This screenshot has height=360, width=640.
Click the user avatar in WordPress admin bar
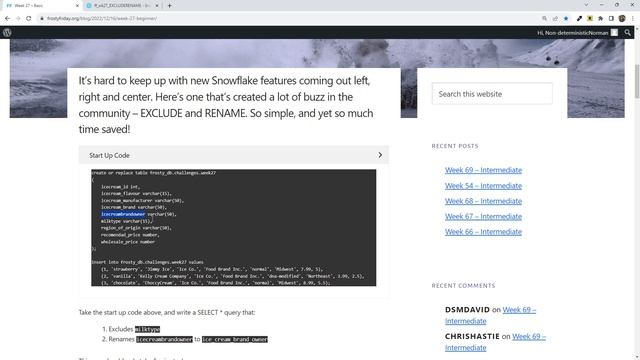[614, 33]
